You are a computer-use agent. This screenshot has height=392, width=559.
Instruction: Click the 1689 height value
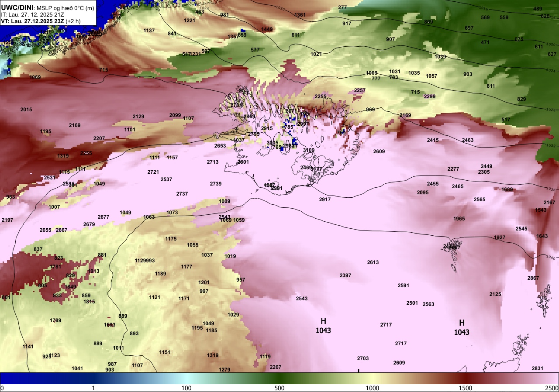[x=507, y=189]
